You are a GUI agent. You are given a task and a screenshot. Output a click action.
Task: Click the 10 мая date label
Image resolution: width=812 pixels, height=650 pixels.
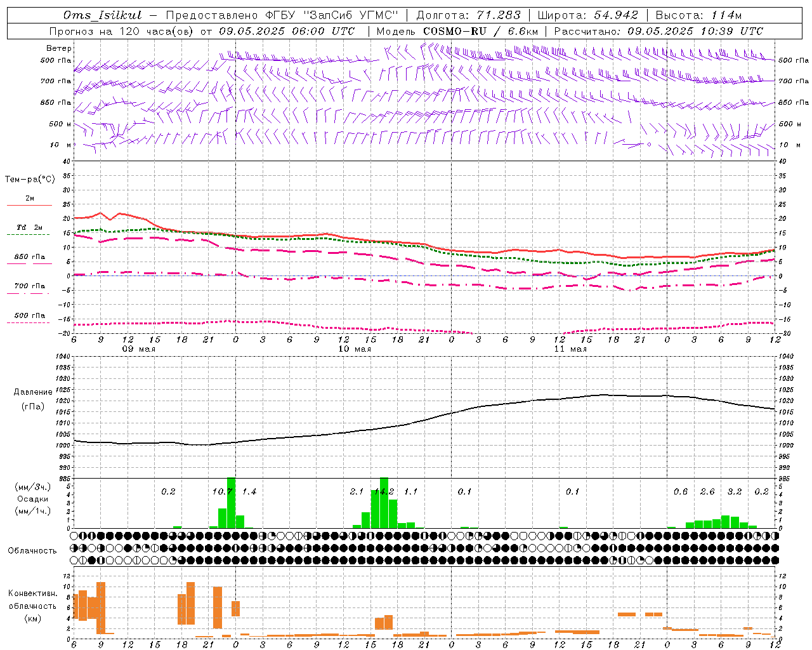pos(355,349)
